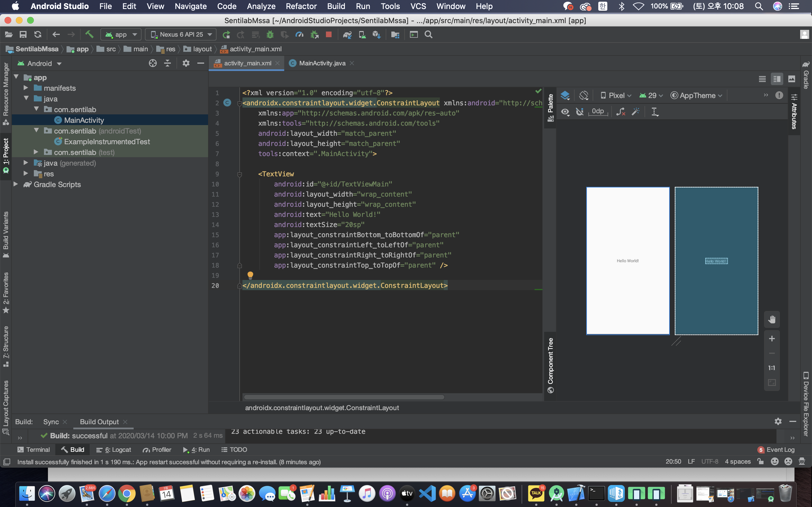The width and height of the screenshot is (812, 507).
Task: Click the editor horizontal scrollbar
Action: (x=344, y=397)
